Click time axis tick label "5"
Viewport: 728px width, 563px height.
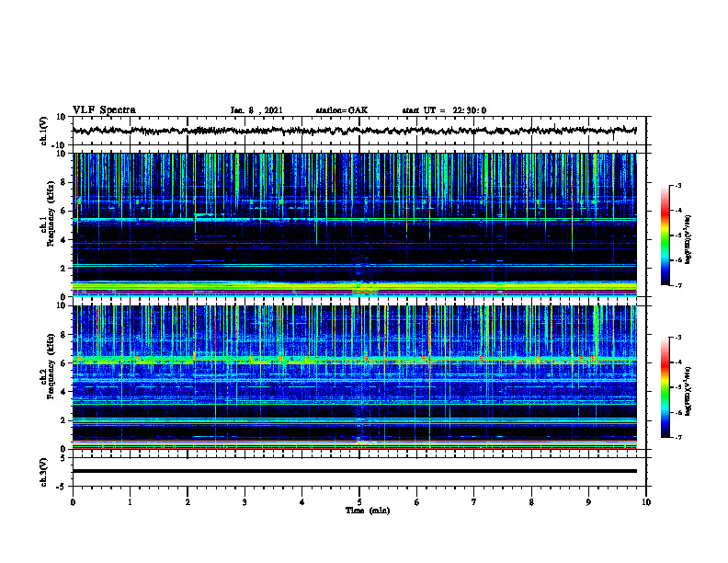point(359,502)
